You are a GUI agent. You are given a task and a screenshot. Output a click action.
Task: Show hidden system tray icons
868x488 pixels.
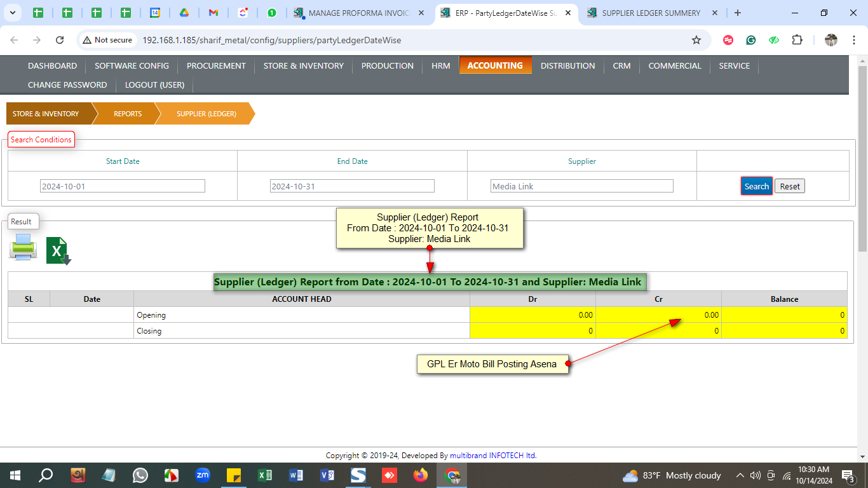pyautogui.click(x=740, y=475)
